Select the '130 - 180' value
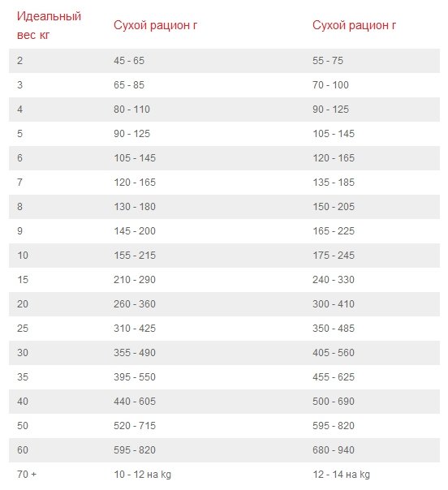448x490 pixels. (135, 207)
